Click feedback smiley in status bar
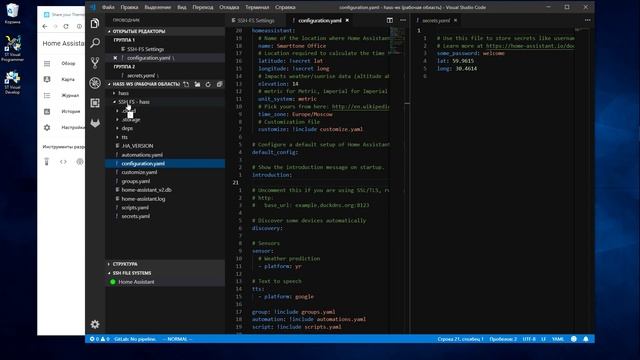Image resolution: width=640 pixels, height=360 pixels. [x=574, y=339]
